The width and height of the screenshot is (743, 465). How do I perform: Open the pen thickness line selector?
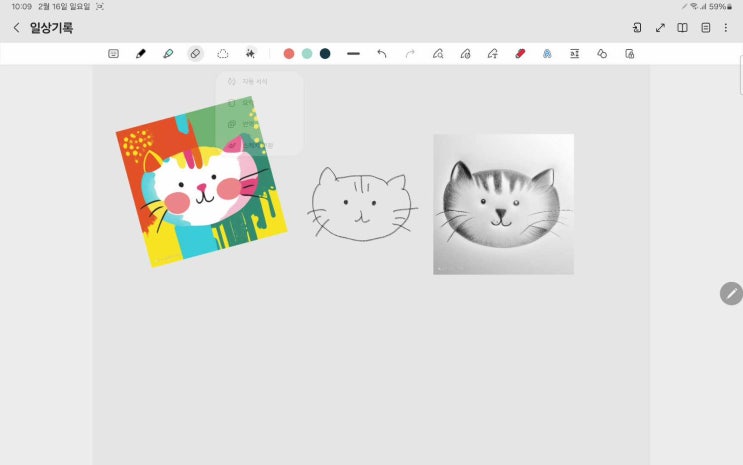(353, 54)
